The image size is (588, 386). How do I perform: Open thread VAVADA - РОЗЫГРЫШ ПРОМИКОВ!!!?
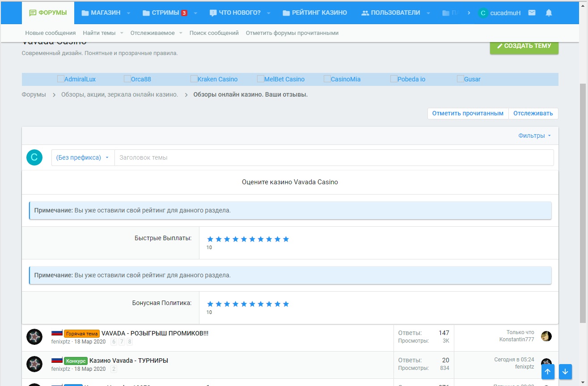(x=155, y=333)
